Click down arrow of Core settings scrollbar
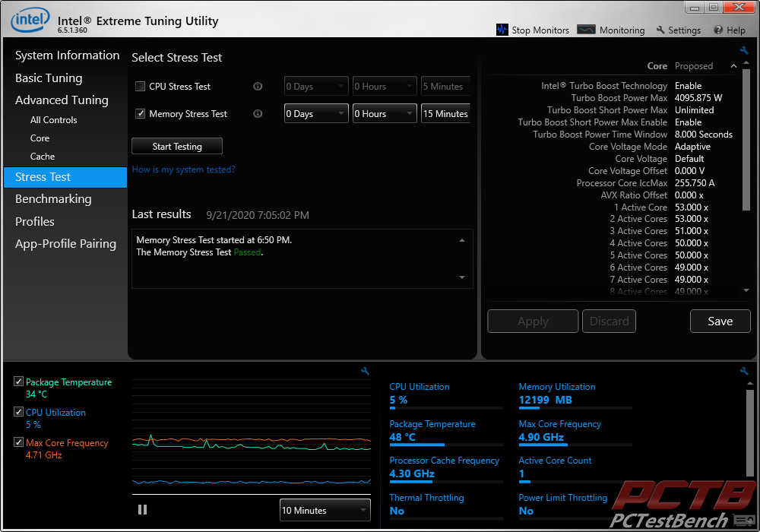The width and height of the screenshot is (760, 532). click(746, 290)
